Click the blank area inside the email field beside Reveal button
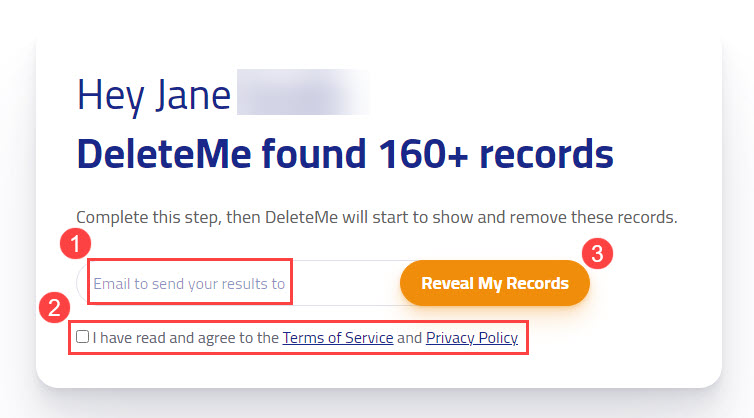 [346, 283]
